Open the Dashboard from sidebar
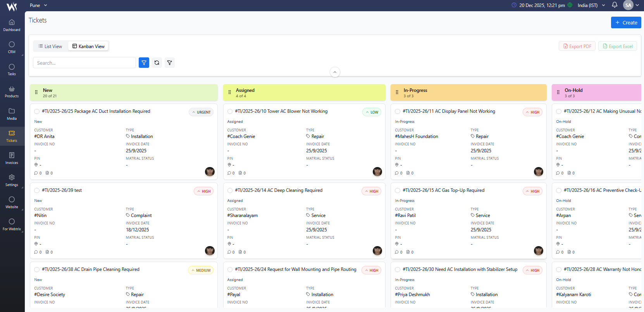The height and width of the screenshot is (312, 644). click(12, 25)
